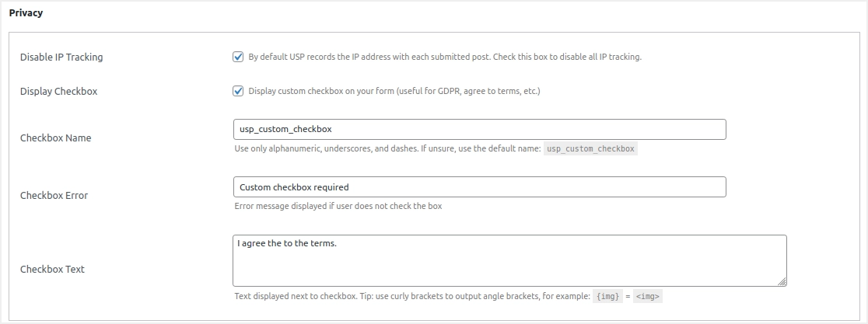Click the "Checkbox Text" row label
The width and height of the screenshot is (868, 324).
pos(52,269)
